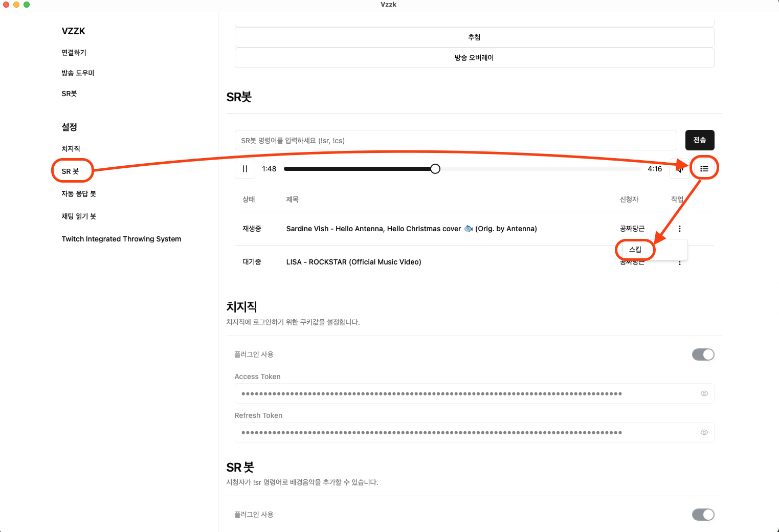Click the Access Token password field

pyautogui.click(x=474, y=393)
